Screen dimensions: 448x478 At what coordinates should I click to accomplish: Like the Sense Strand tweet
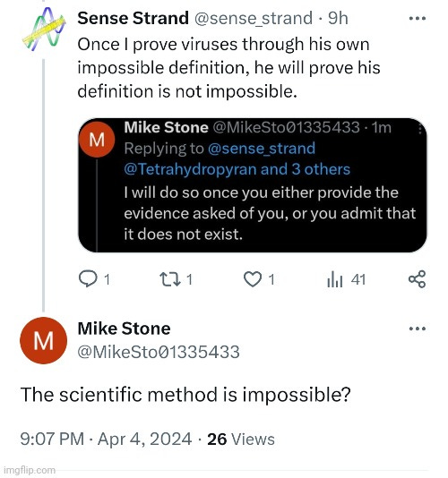point(253,279)
